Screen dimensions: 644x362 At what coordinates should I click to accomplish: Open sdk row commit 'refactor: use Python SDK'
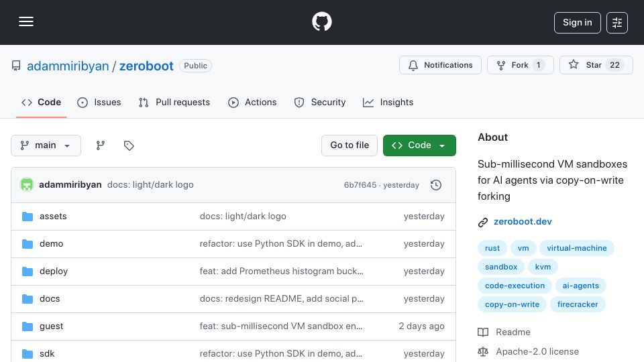281,354
